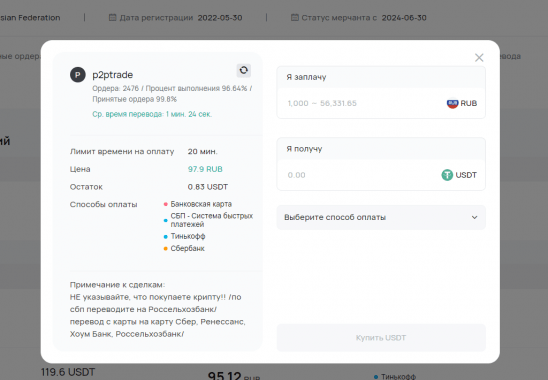
Task: Click the price value 97.9 RUB
Action: point(205,169)
